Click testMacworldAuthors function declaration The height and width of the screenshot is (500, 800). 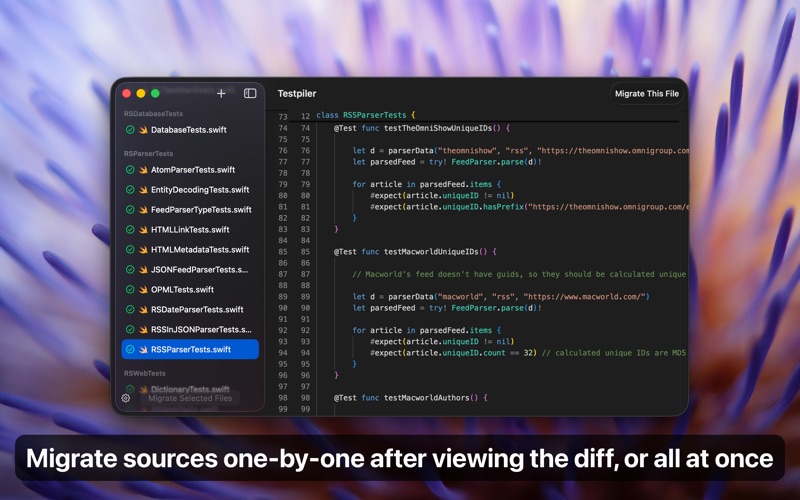point(411,397)
